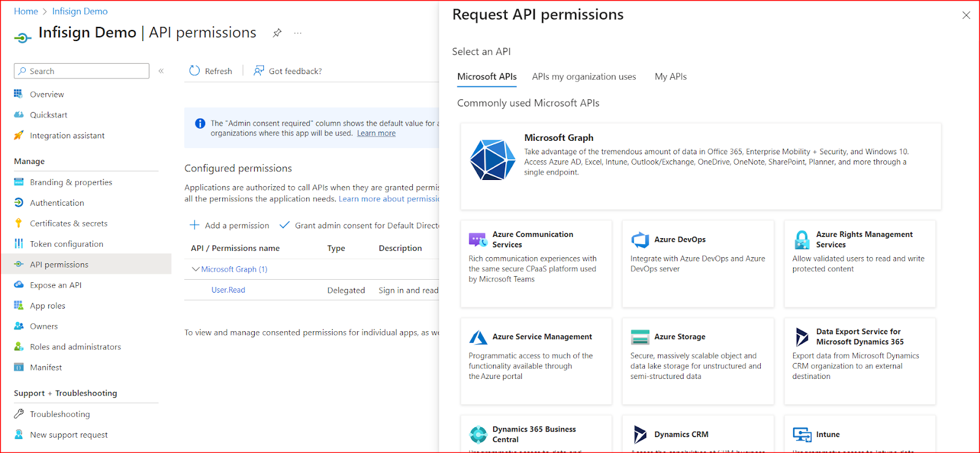Click the Delegated type cell
980x453 pixels.
click(346, 290)
